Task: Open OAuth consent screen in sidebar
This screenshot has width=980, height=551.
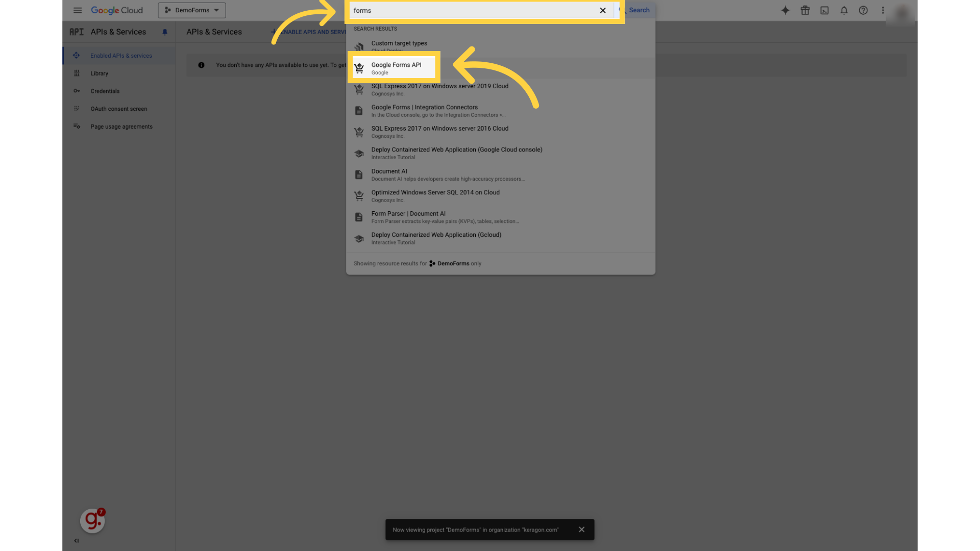Action: click(119, 109)
